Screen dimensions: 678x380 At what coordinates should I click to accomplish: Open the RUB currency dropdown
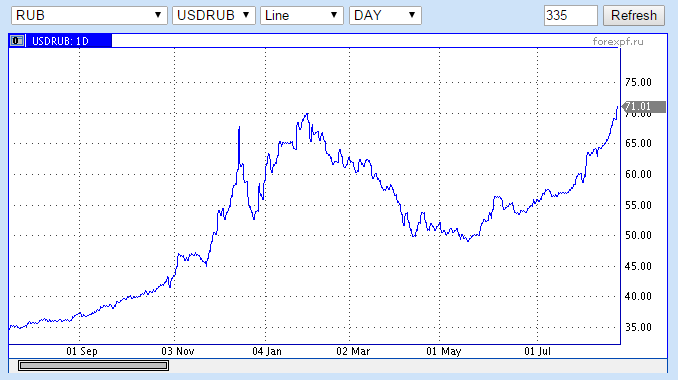89,16
